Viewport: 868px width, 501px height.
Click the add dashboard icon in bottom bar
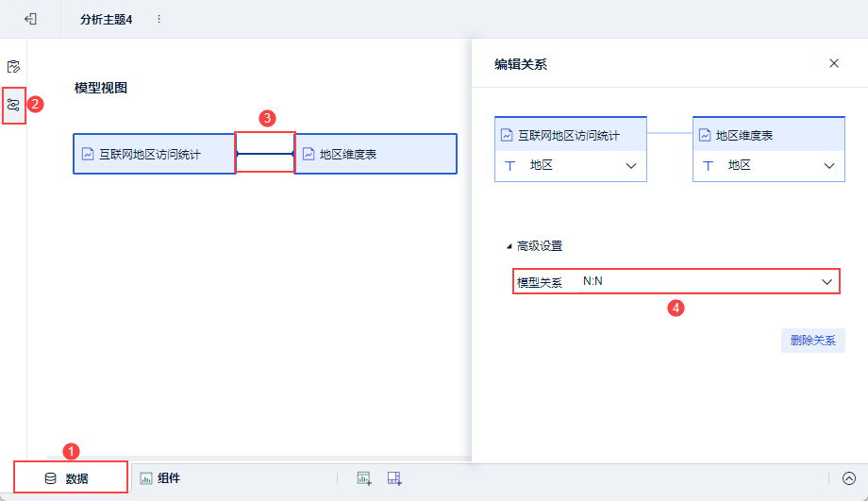[x=394, y=478]
